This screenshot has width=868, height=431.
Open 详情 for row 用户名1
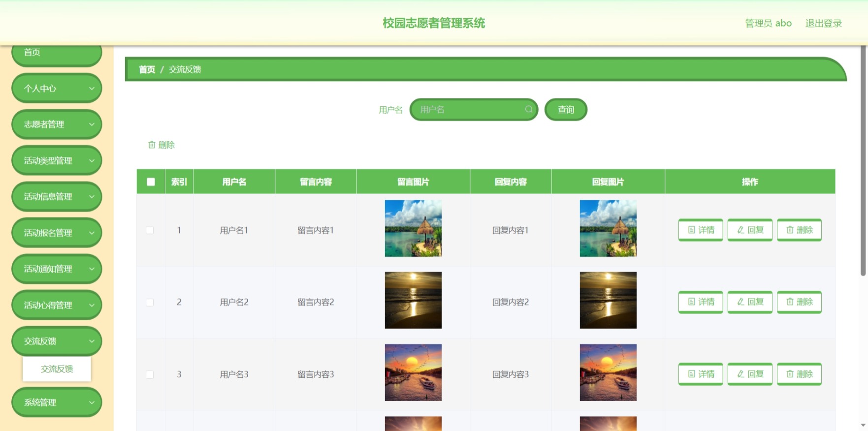701,230
